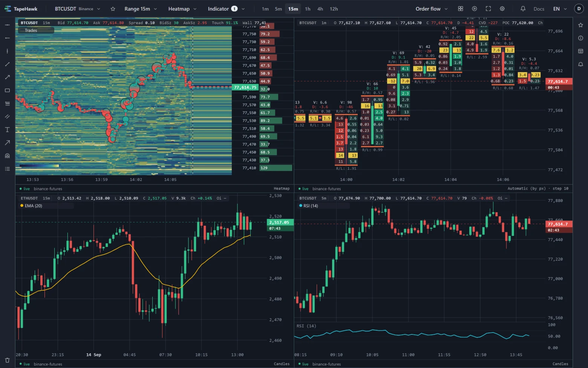
Task: Open the EN language dropdown
Action: (x=560, y=9)
